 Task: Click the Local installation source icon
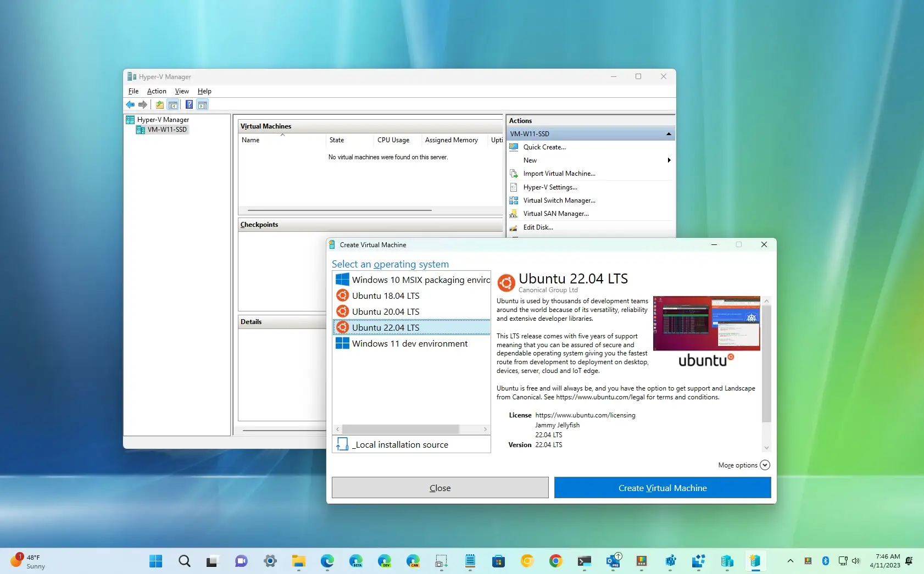click(x=342, y=444)
